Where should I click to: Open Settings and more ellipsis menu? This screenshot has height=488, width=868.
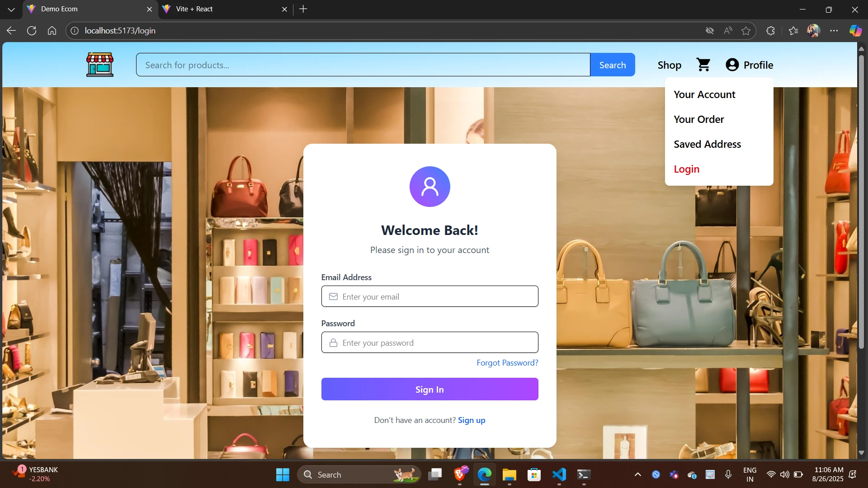click(834, 30)
